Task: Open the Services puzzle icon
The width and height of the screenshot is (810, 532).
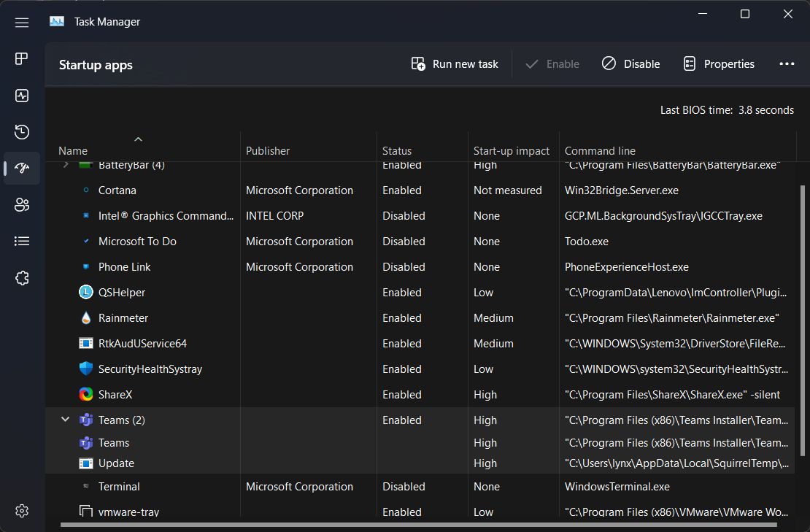Action: pyautogui.click(x=22, y=278)
